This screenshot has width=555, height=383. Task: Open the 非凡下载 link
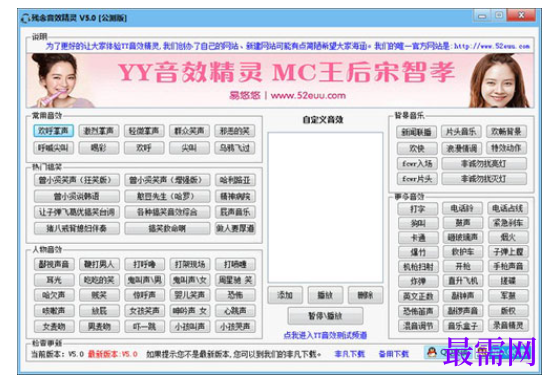point(349,354)
